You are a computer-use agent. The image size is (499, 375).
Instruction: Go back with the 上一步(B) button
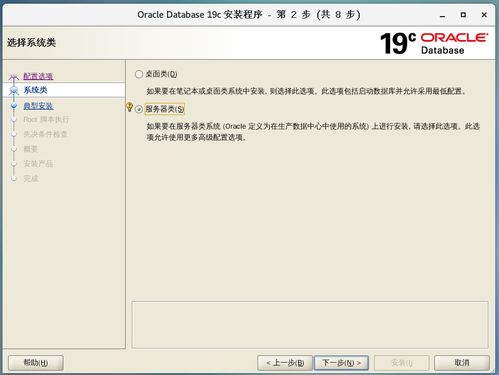pyautogui.click(x=285, y=363)
